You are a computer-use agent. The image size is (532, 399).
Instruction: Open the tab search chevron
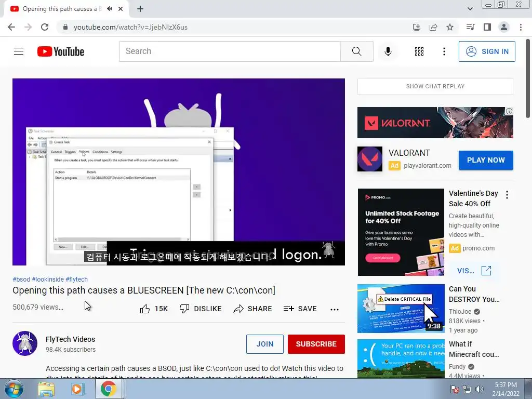[x=470, y=9]
